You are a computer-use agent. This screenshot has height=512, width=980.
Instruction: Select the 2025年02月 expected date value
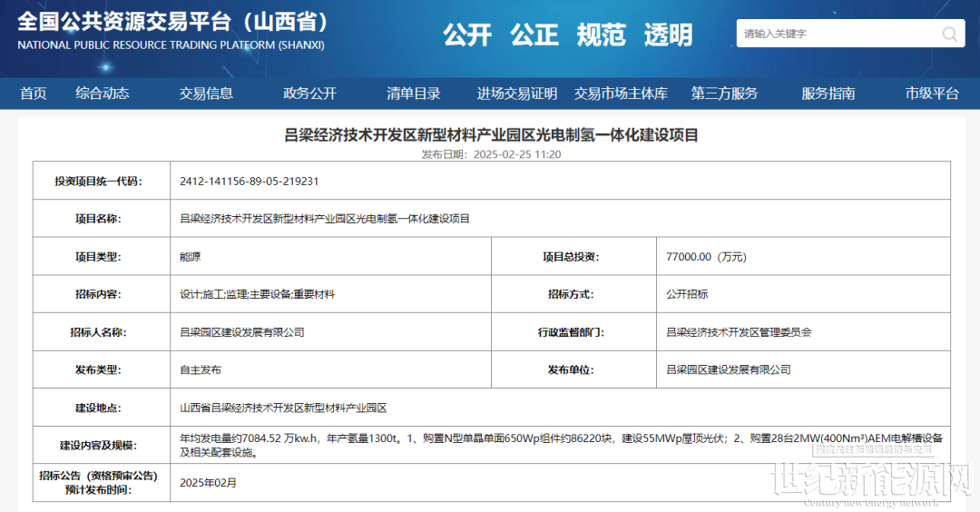click(208, 483)
